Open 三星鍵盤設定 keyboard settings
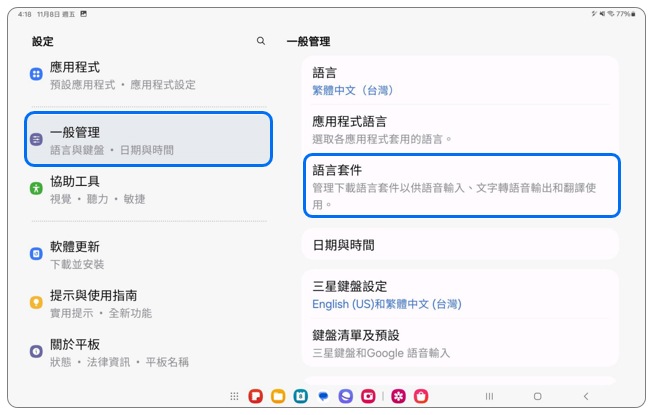Viewport: 652px width, 415px height. 460,294
